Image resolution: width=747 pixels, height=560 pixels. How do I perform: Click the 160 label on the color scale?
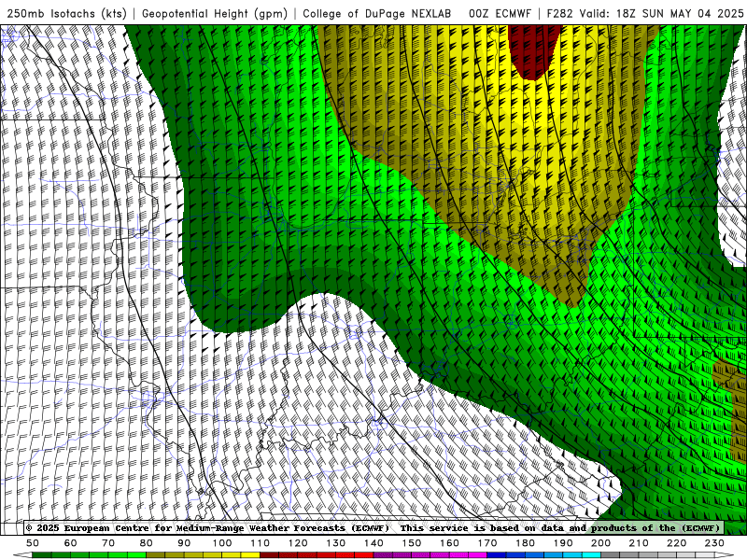pos(449,543)
